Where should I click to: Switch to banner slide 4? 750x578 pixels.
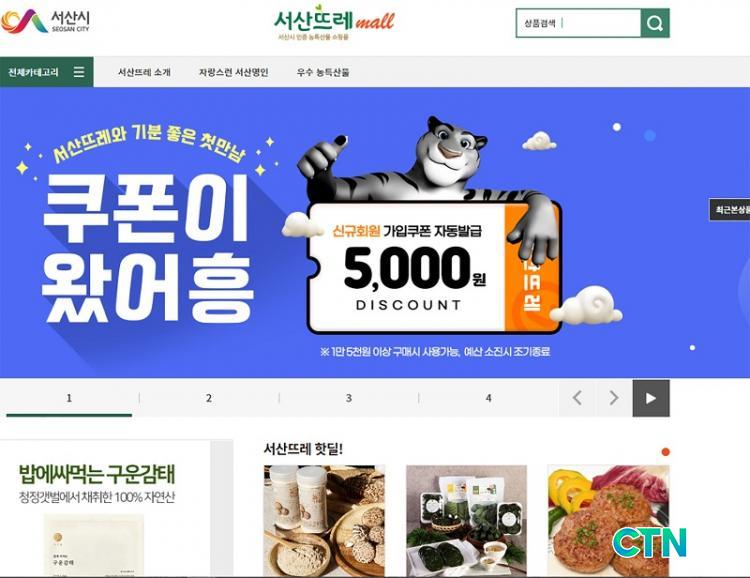(488, 398)
